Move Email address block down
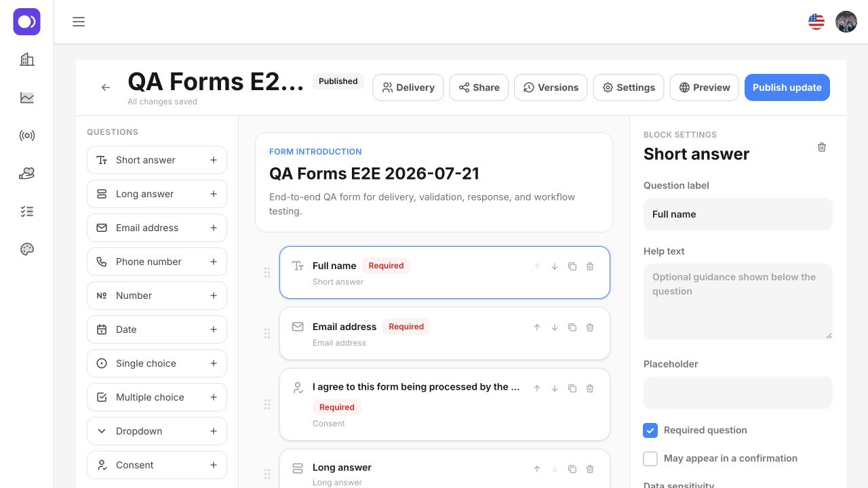Screen dimensions: 868x488 click(555, 327)
